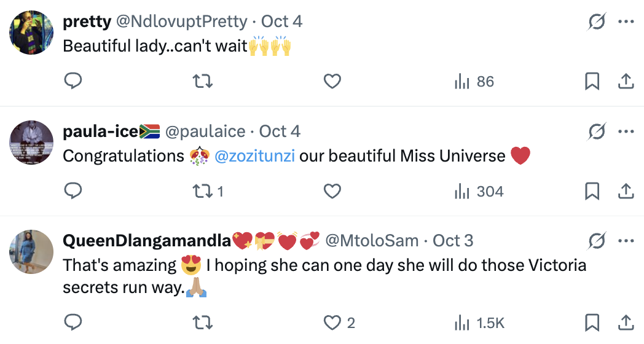Open more options on pretty's tweet
644x344 pixels.
[x=626, y=22]
